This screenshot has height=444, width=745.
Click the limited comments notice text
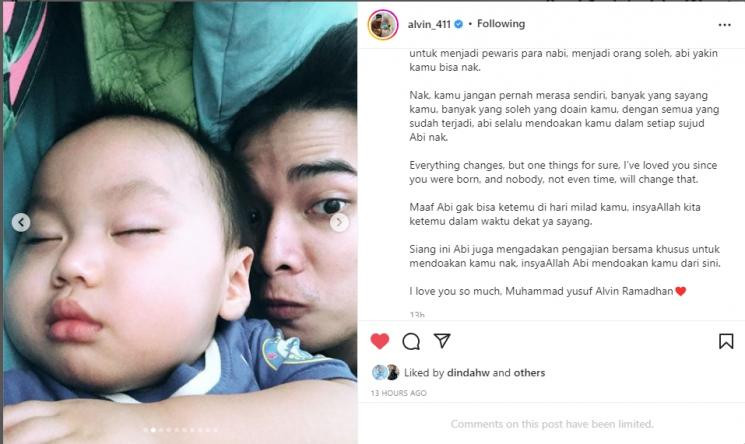[552, 424]
